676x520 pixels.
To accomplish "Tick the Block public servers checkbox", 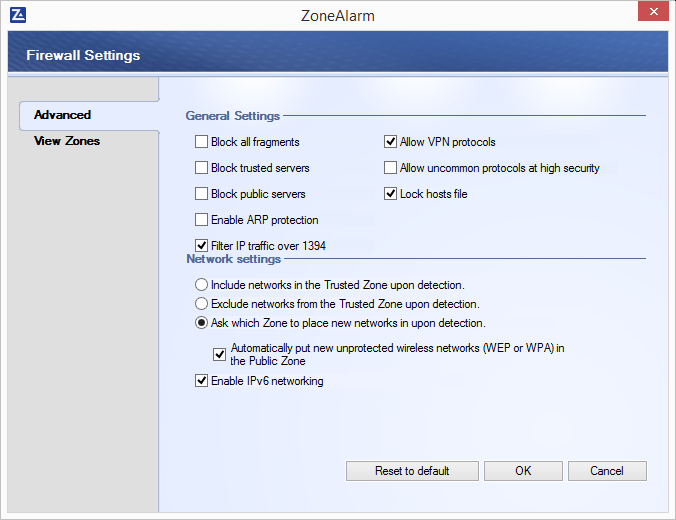I will click(x=202, y=194).
